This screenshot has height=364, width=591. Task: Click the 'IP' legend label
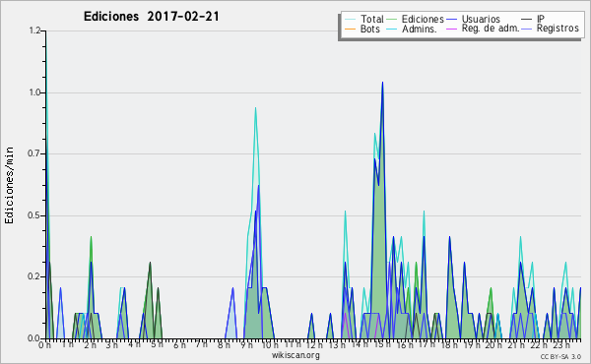[541, 19]
